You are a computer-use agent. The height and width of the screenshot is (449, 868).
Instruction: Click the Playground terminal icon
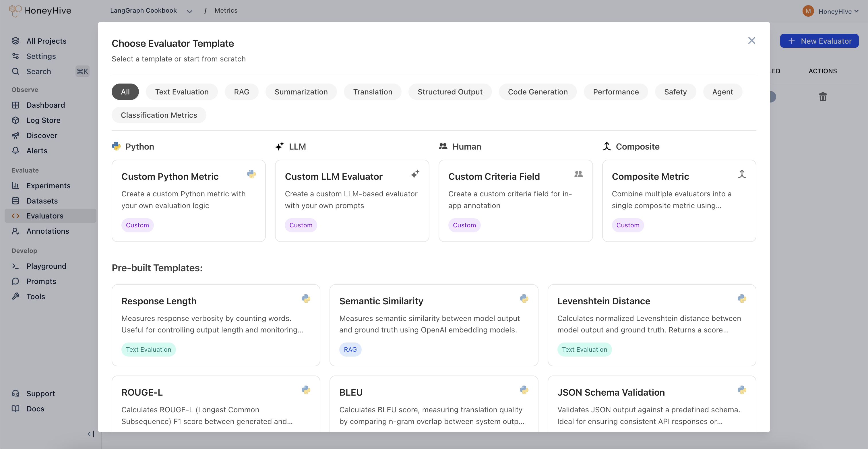tap(15, 266)
